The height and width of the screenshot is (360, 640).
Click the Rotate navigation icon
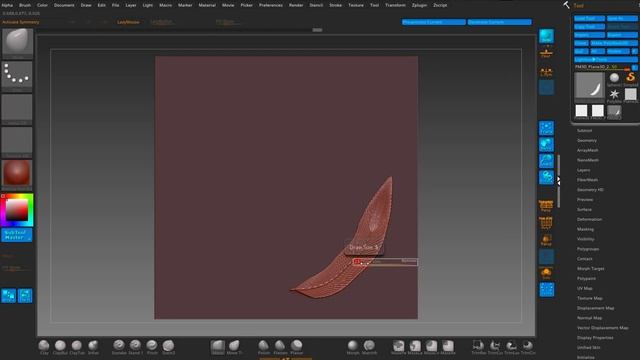pos(546,177)
